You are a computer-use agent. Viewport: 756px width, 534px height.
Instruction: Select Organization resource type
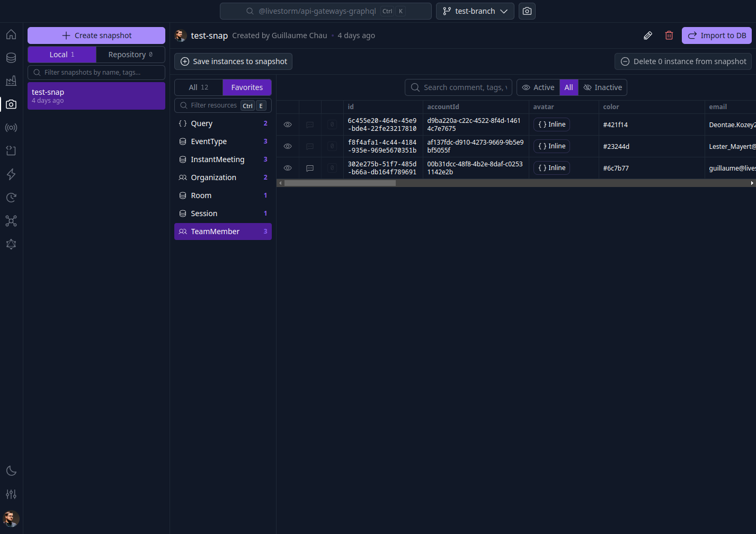point(223,177)
